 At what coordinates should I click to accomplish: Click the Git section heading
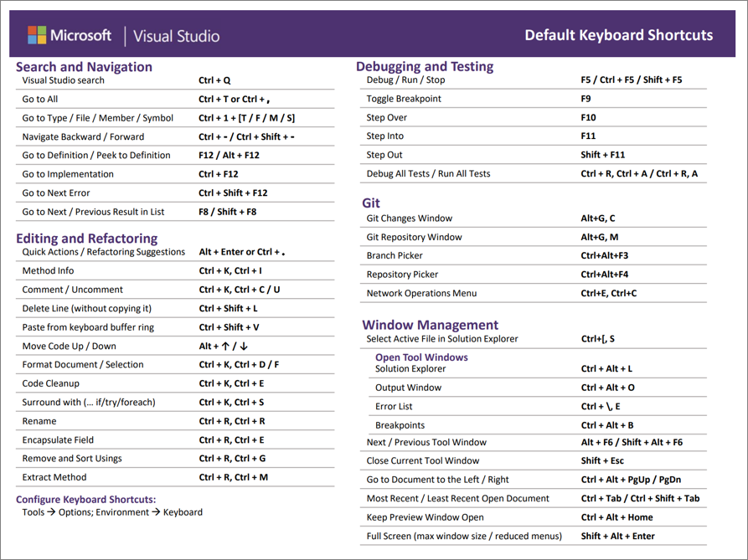point(369,203)
